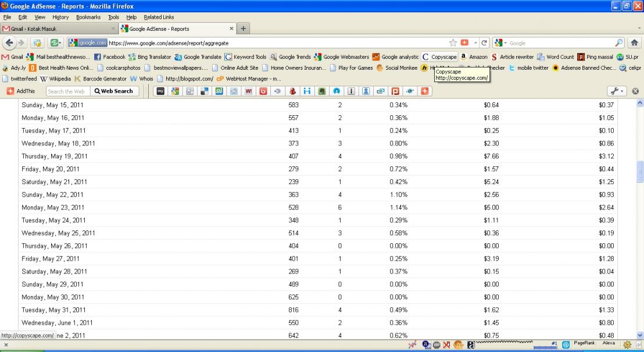The height and width of the screenshot is (352, 644).
Task: Bookmark this page with the star icon
Action: 453,43
